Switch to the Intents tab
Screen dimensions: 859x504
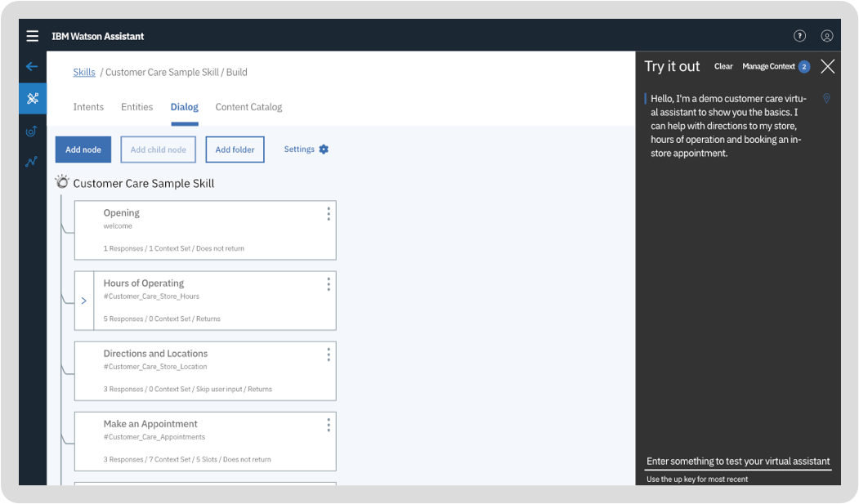(x=88, y=107)
